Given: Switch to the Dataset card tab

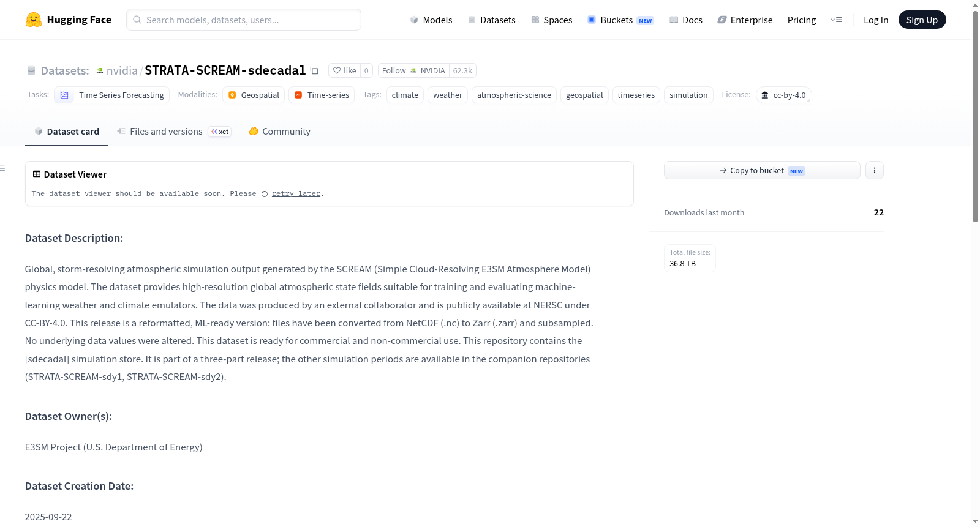Looking at the screenshot, I should click(x=66, y=132).
